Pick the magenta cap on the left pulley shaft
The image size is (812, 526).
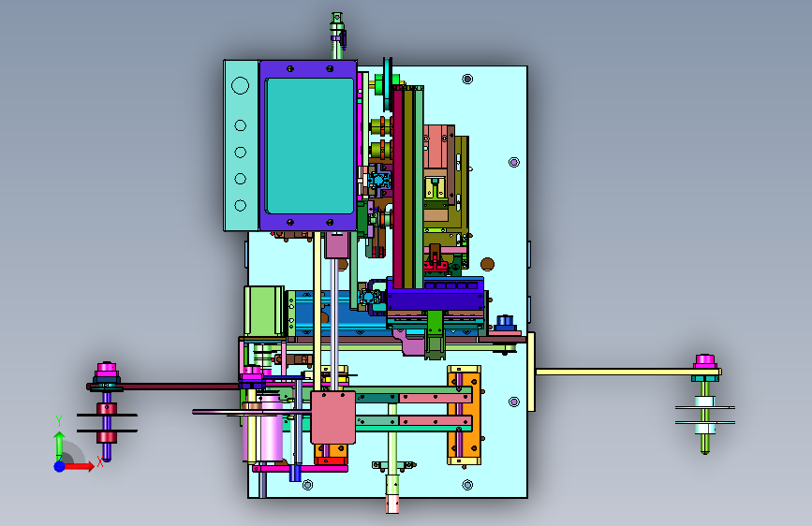click(x=107, y=369)
